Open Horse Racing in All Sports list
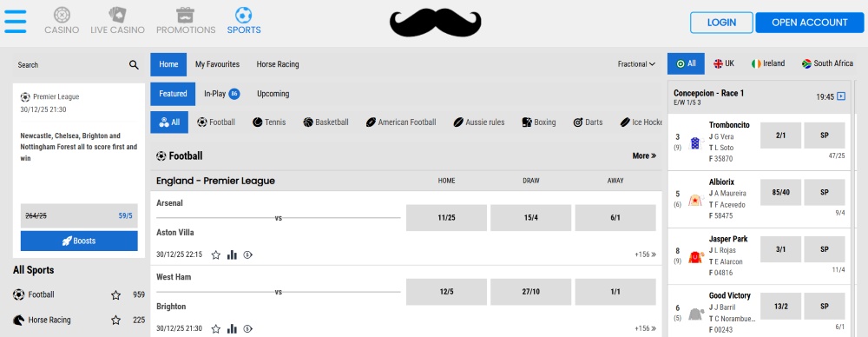Screen dimensions: 868x337 42,320
